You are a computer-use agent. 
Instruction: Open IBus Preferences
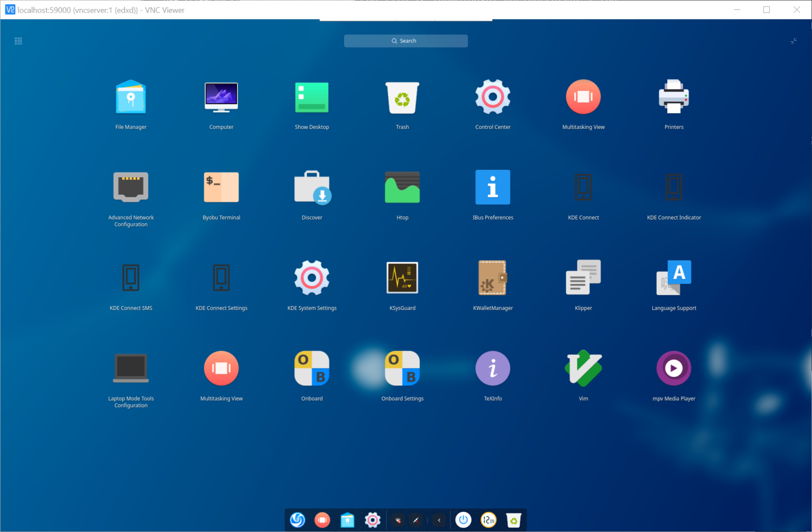(x=492, y=187)
